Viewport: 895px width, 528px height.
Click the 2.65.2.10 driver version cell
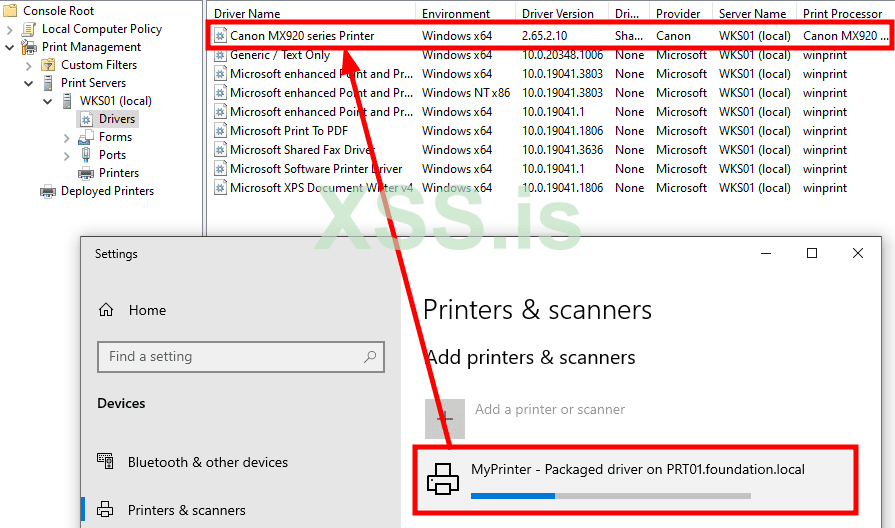(545, 36)
